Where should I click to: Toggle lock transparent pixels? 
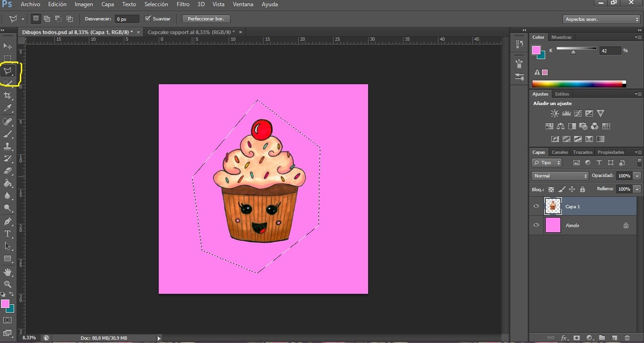pos(551,189)
